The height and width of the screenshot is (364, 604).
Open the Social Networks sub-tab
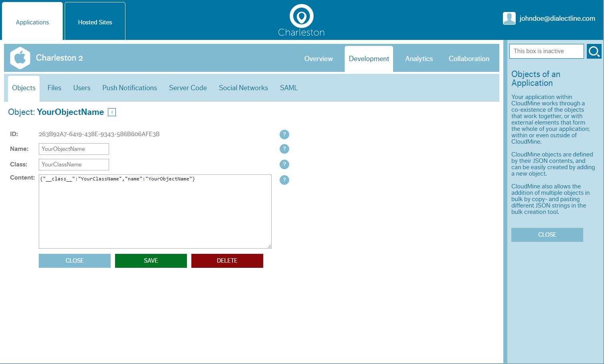coord(243,88)
